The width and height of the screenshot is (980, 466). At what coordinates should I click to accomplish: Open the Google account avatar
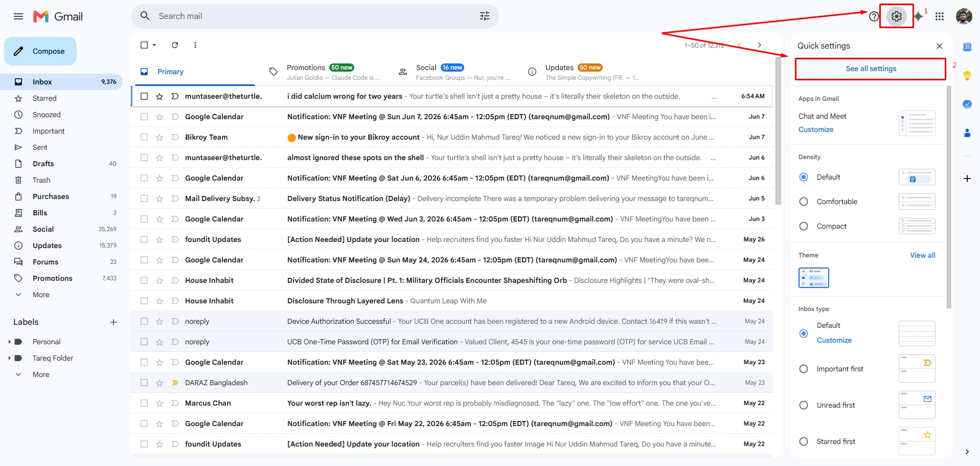tap(964, 16)
